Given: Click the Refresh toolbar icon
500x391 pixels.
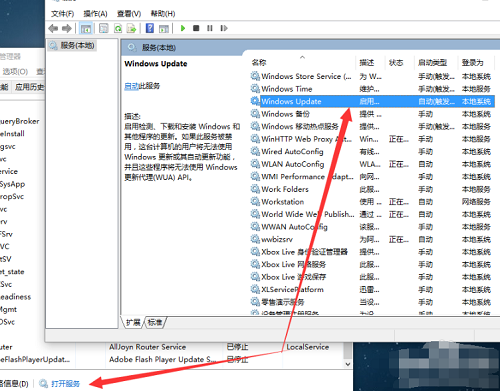Looking at the screenshot, I should (118, 28).
